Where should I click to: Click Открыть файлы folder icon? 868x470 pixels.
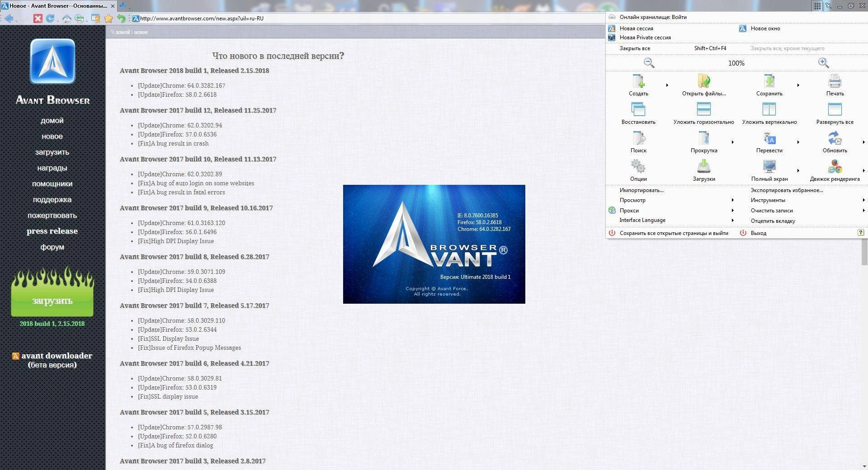point(704,81)
